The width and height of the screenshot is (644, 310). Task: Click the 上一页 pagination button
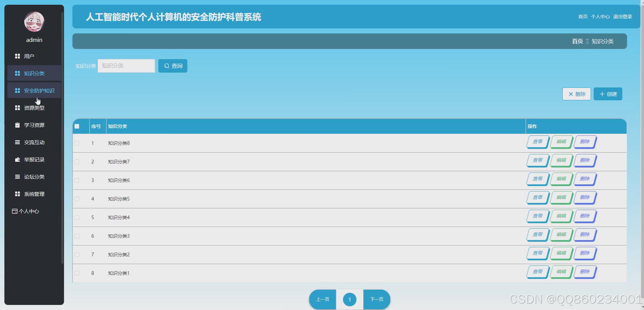(323, 299)
